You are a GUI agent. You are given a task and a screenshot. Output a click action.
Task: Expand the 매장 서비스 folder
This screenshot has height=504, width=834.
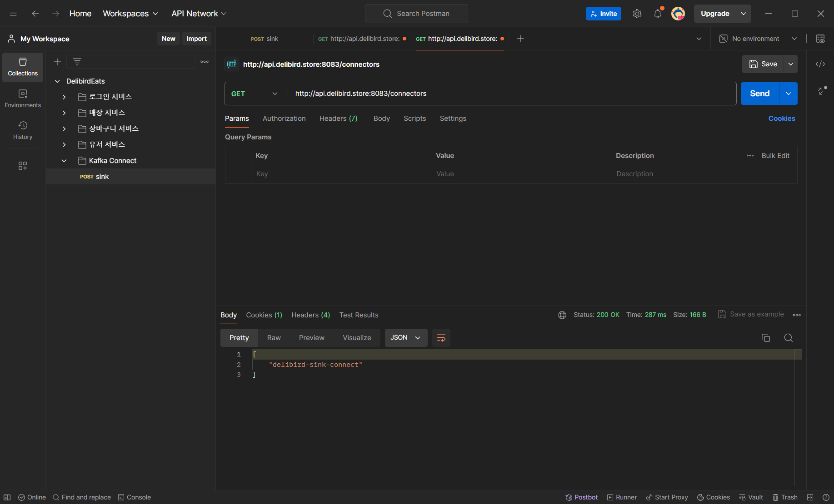[64, 113]
